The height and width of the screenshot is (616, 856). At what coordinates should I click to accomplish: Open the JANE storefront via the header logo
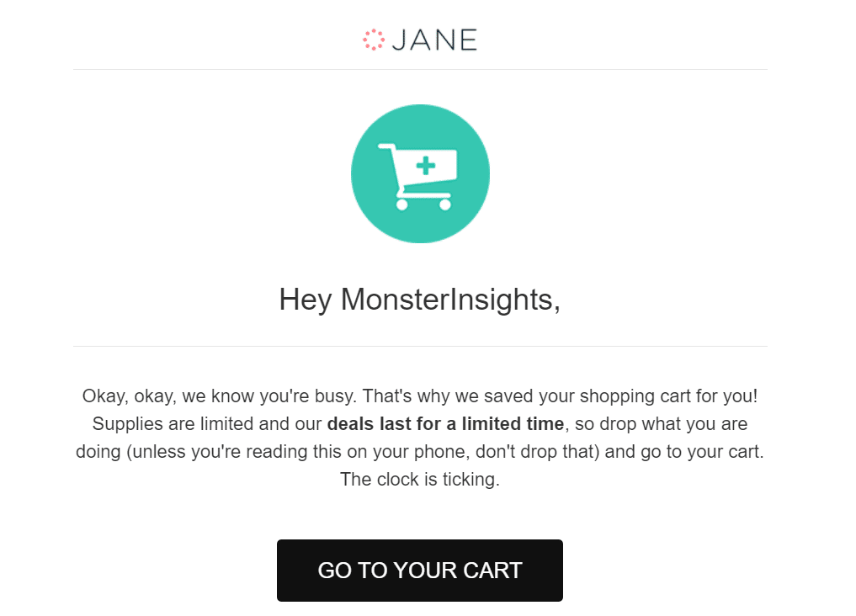tap(420, 39)
